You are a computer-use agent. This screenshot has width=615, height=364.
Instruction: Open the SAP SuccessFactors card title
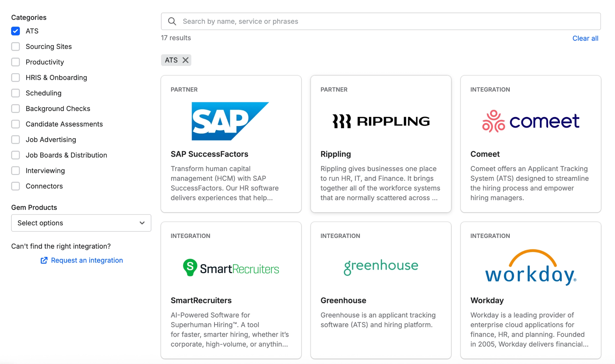[x=209, y=154]
